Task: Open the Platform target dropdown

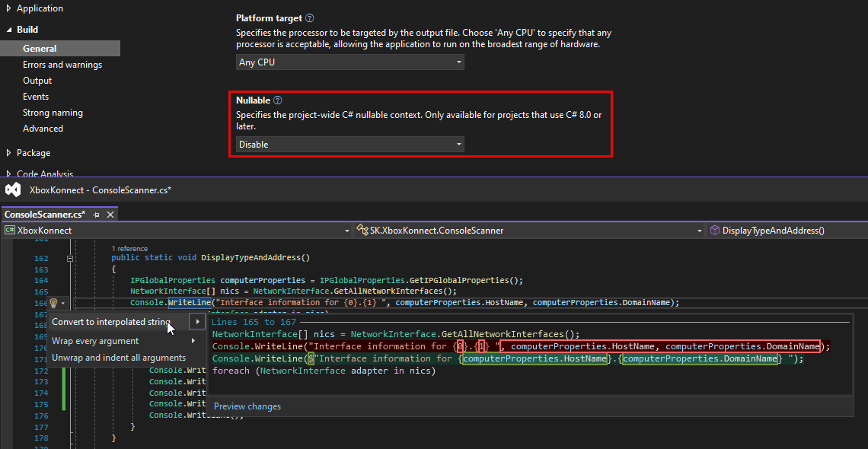Action: tap(458, 62)
